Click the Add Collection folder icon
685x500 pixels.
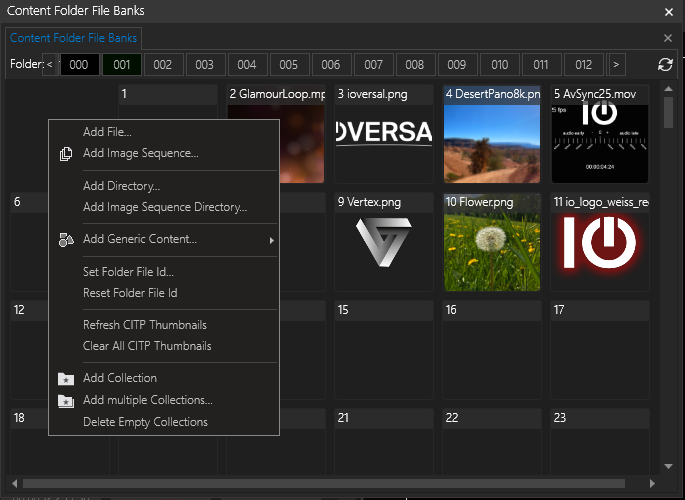[x=66, y=379]
